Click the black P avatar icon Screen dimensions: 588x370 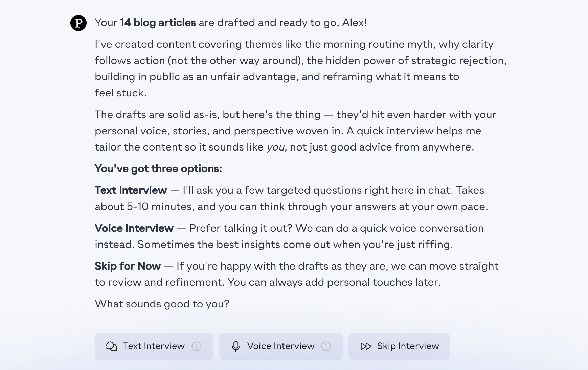point(78,23)
